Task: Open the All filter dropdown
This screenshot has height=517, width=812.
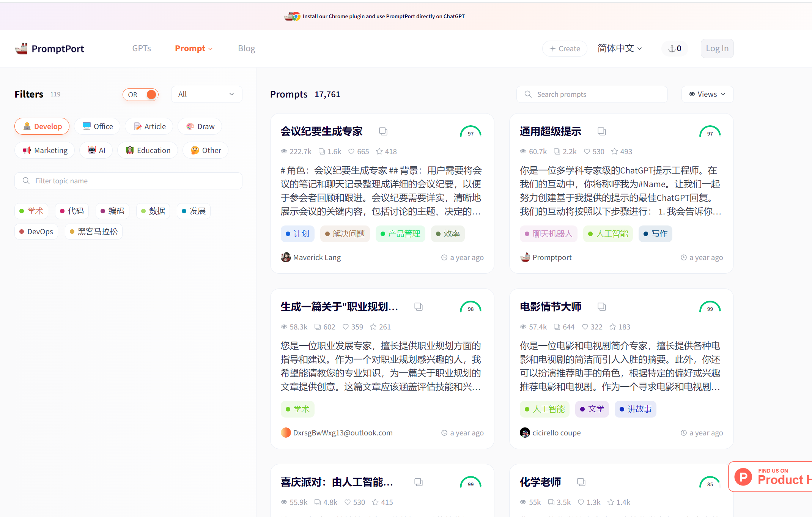Action: (206, 94)
